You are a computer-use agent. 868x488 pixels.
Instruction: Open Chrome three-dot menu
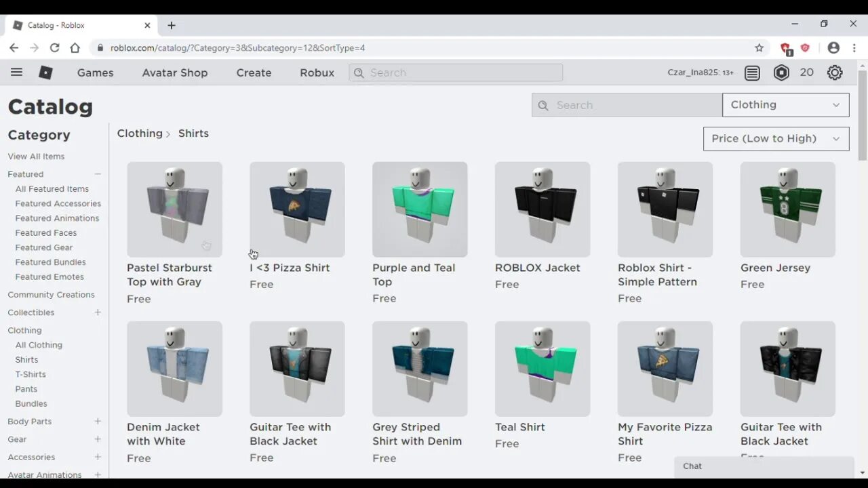click(855, 47)
